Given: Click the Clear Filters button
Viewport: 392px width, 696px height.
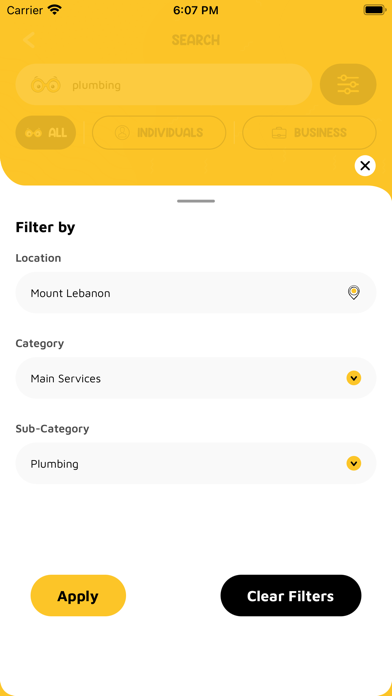Looking at the screenshot, I should 291,596.
